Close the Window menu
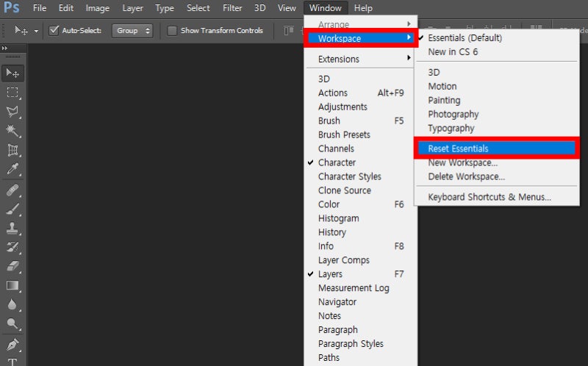Image resolution: width=588 pixels, height=366 pixels. pos(326,8)
